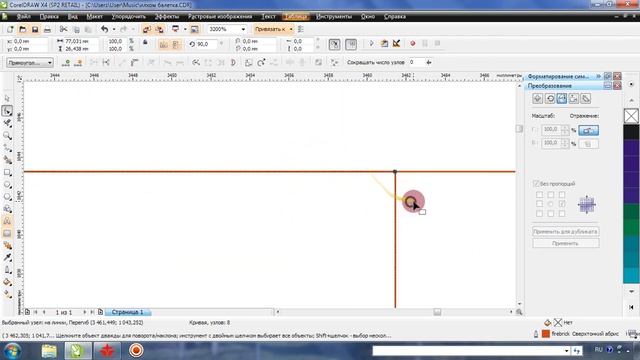Check the top-left anchor point checkbox

(x=540, y=195)
